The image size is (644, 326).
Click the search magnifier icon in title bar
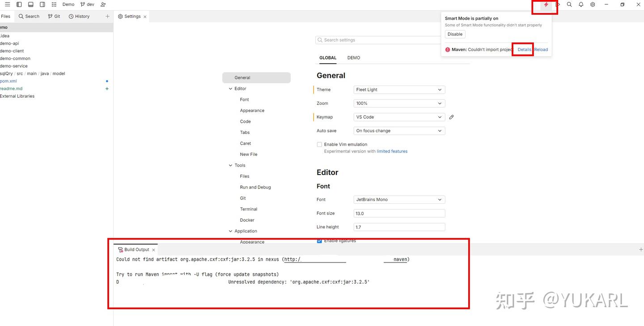[569, 4]
